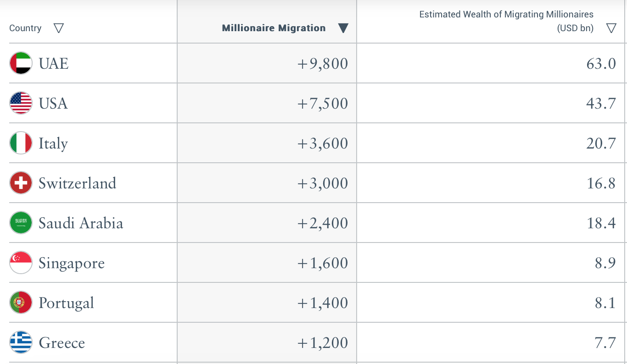Viewport: 627px width, 364px height.
Task: Click the USA flag icon
Action: point(21,103)
